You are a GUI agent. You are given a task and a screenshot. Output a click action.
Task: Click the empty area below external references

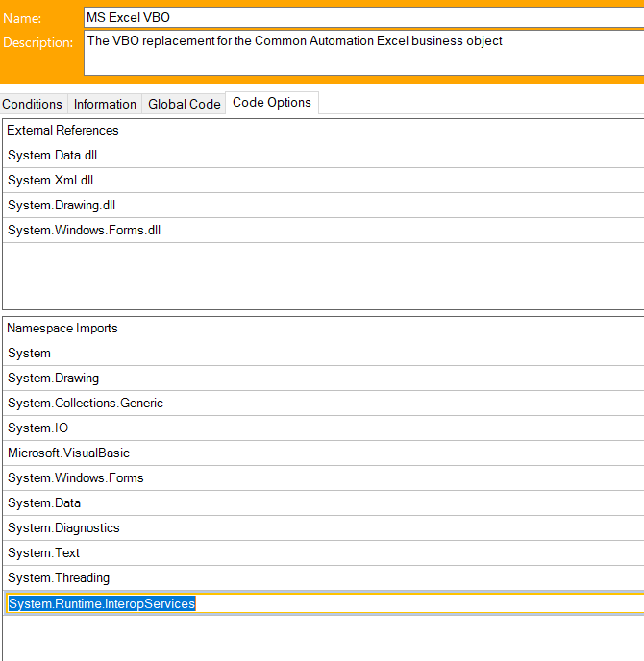(322, 275)
